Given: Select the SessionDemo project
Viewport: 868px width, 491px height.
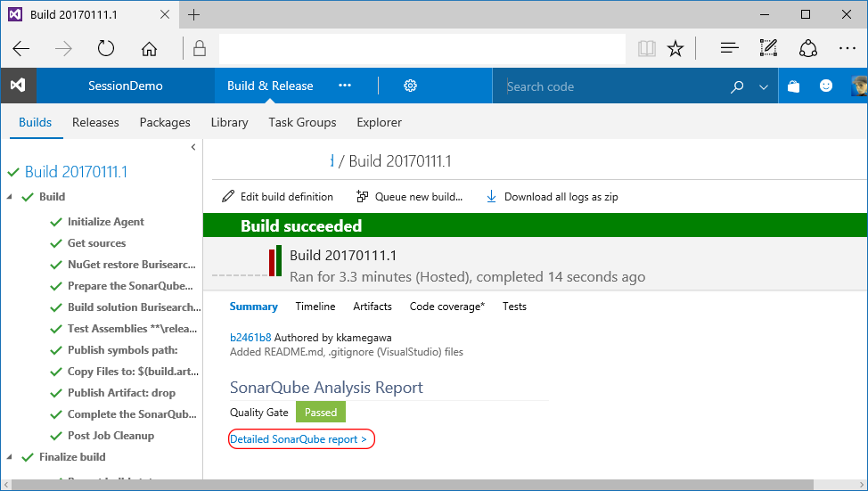Looking at the screenshot, I should click(x=126, y=86).
